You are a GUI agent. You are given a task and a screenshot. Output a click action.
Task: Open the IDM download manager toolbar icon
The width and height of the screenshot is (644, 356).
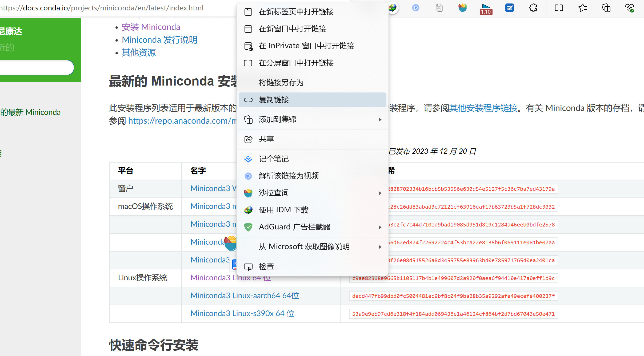coord(392,8)
